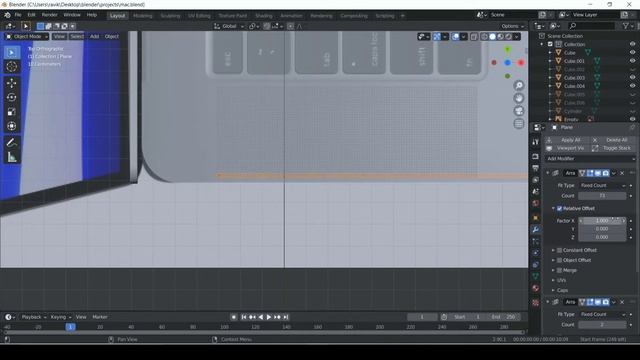The width and height of the screenshot is (640, 360).
Task: Select the Transform tool
Action: point(11,126)
